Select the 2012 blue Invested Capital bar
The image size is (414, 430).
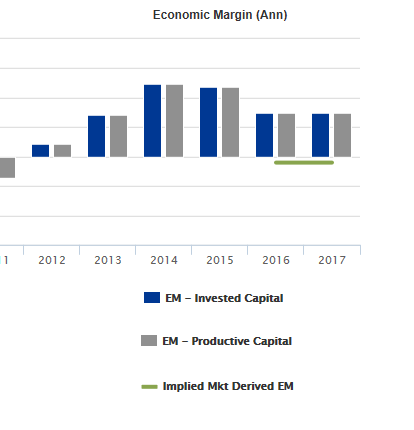tap(40, 151)
